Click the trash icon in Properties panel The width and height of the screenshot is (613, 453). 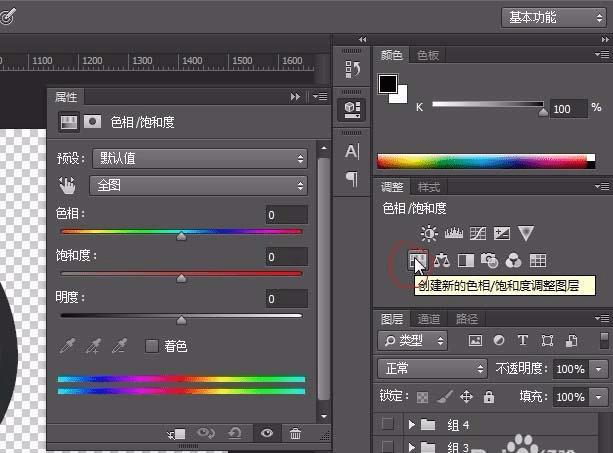pyautogui.click(x=295, y=433)
